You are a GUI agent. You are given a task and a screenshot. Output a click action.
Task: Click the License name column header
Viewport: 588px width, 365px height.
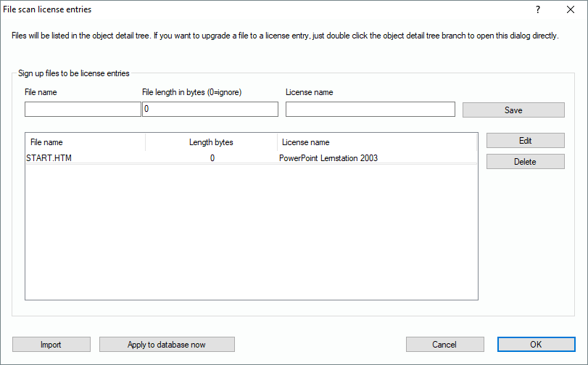pos(377,142)
